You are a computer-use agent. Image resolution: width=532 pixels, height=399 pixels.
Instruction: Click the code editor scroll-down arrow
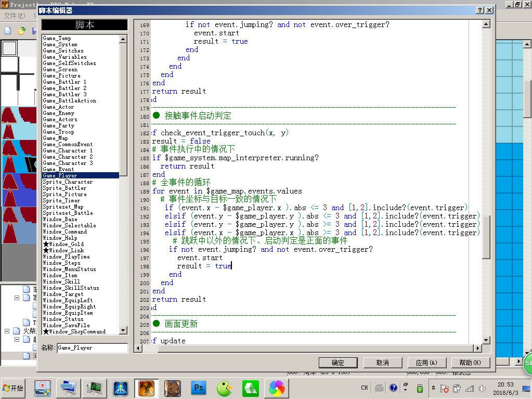(x=486, y=340)
